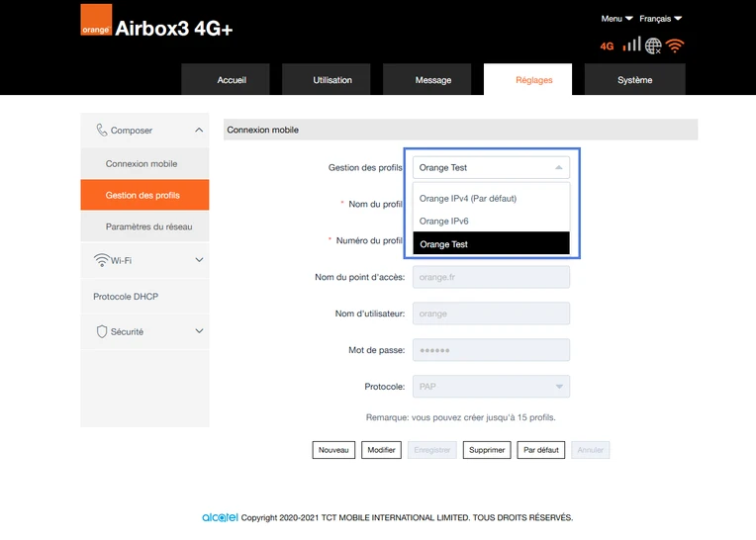
Task: Click the phone icon beside Composer
Action: [x=101, y=131]
